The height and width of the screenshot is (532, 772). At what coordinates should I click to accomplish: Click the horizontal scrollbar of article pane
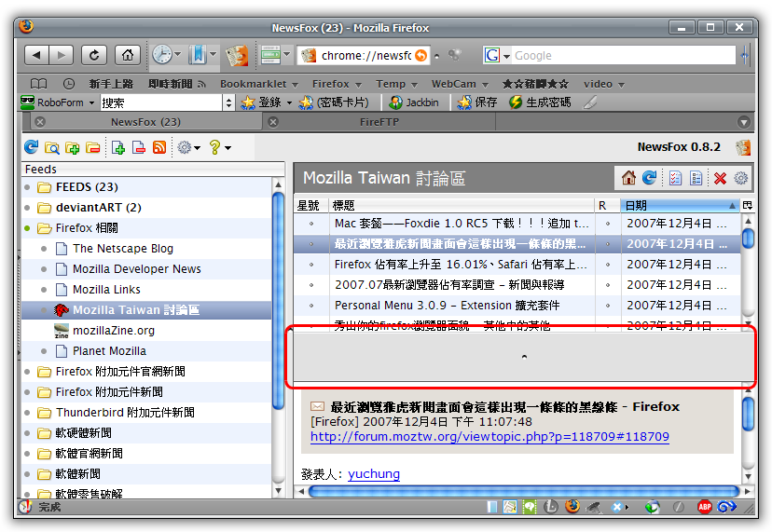pyautogui.click(x=524, y=491)
